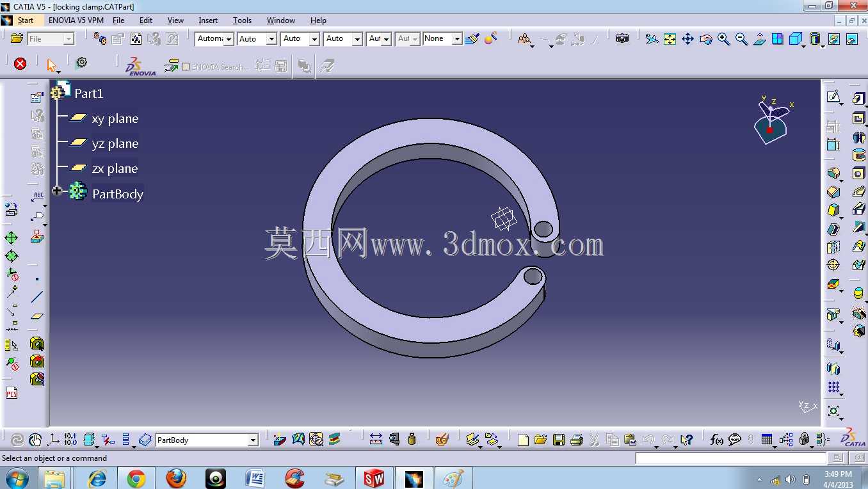Select the Shell tool

click(x=833, y=229)
